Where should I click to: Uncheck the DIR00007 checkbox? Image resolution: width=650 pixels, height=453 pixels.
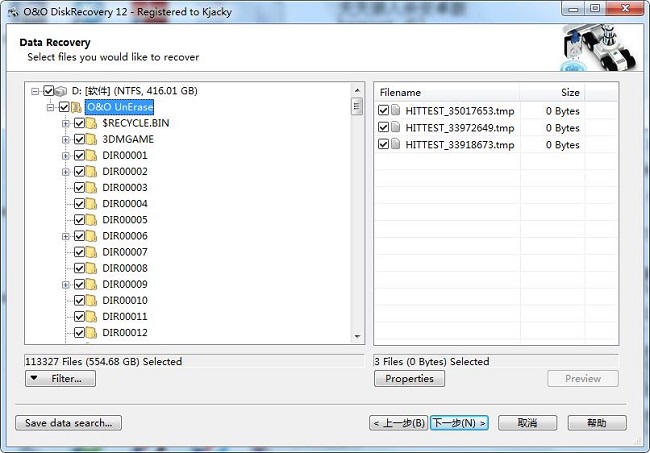coord(79,252)
